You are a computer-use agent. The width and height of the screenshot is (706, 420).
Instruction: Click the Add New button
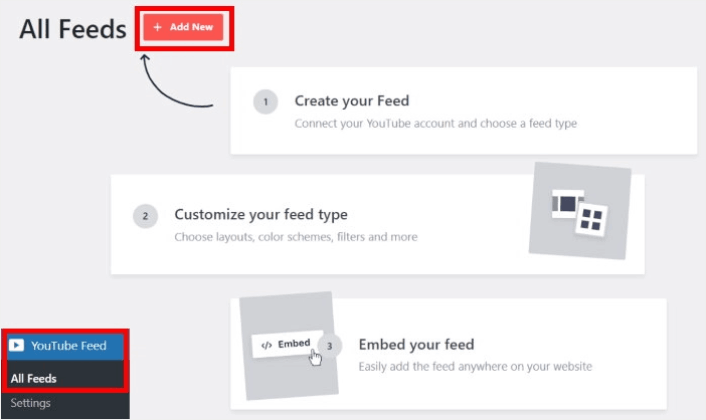[183, 27]
